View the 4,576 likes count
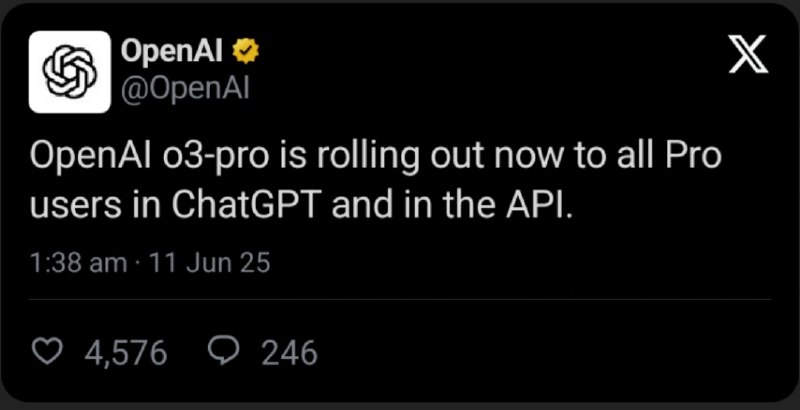800x410 pixels. 126,353
